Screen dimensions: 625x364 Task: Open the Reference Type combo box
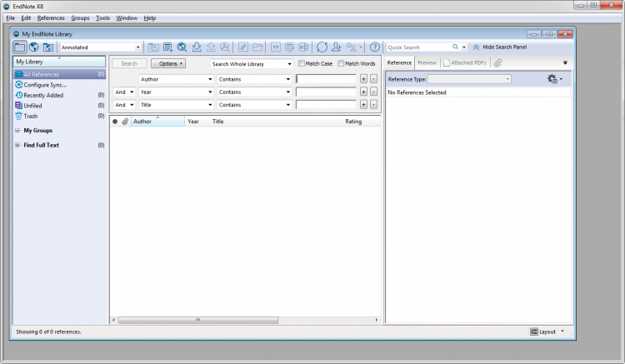(x=468, y=79)
